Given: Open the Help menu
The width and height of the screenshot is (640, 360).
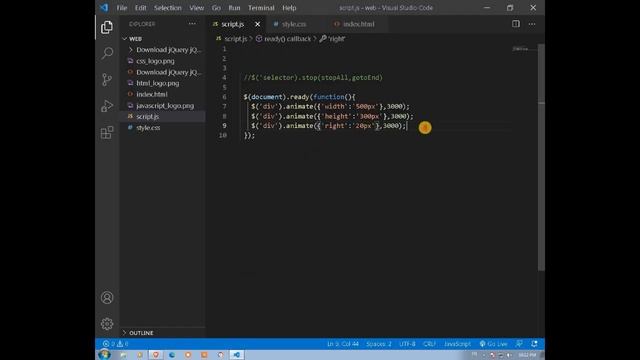Looking at the screenshot, I should tap(289, 8).
